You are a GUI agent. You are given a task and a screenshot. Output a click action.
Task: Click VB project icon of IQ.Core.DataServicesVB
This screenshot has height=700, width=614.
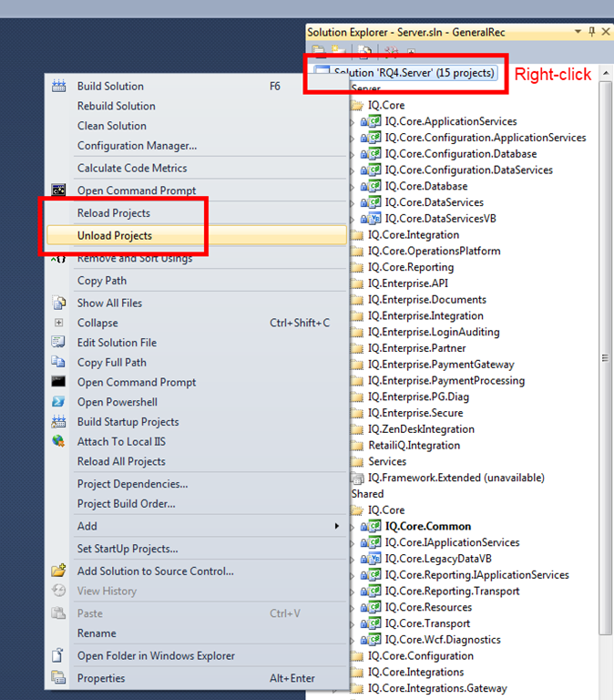click(375, 219)
